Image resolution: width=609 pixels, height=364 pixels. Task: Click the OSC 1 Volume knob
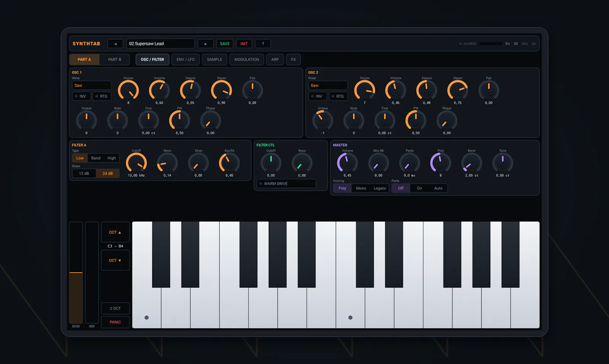click(x=159, y=91)
